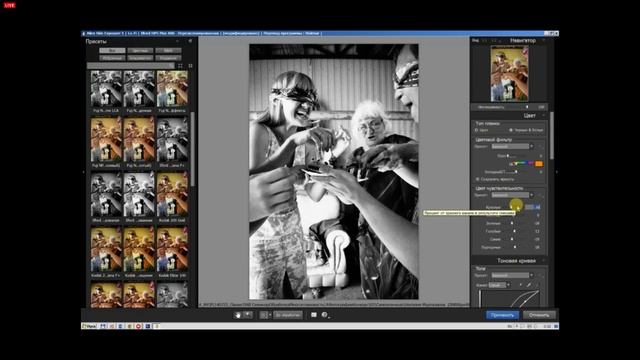Image resolution: width=640 pixels, height=360 pixels.
Task: Click the system tray clock
Action: coord(547,326)
